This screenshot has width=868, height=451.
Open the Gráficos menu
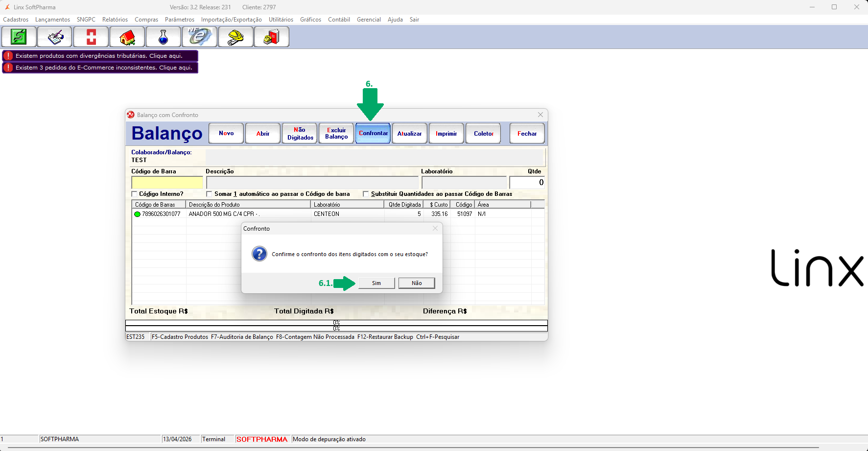pyautogui.click(x=311, y=20)
